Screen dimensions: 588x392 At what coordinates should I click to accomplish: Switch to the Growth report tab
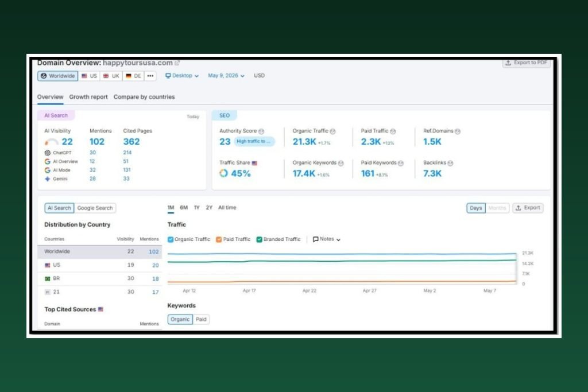pos(88,97)
